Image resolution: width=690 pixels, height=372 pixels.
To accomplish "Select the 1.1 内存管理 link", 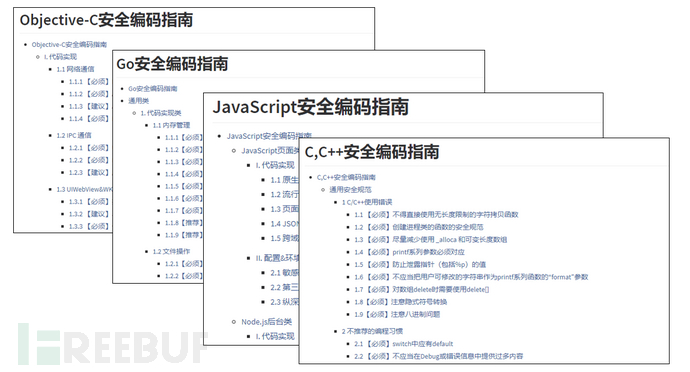I will (171, 125).
